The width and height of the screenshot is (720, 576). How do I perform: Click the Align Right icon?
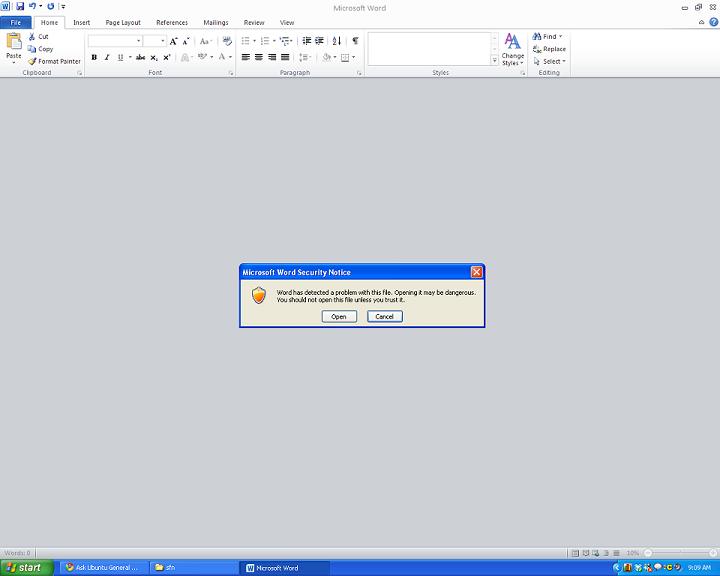click(272, 57)
